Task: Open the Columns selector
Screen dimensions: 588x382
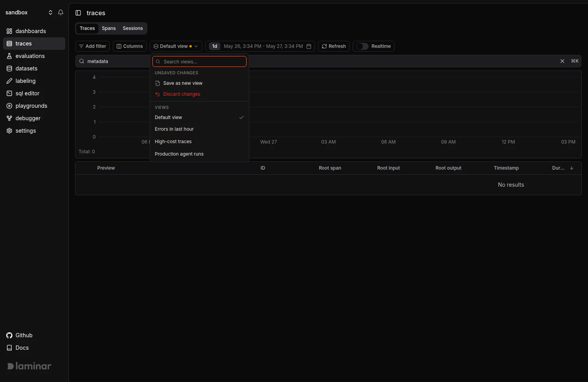Action: coord(130,46)
